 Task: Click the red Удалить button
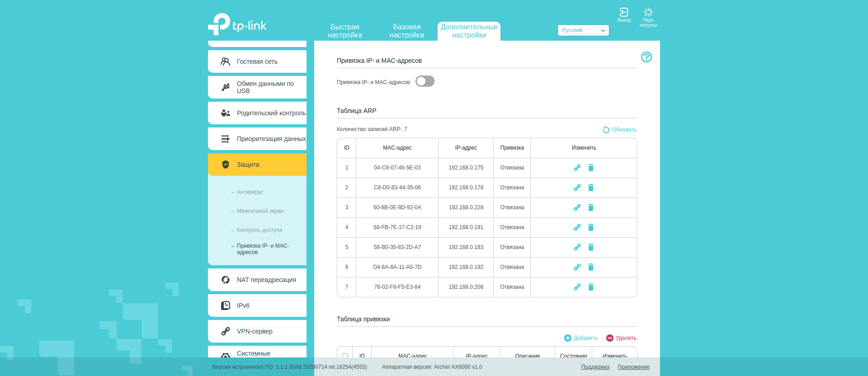621,338
